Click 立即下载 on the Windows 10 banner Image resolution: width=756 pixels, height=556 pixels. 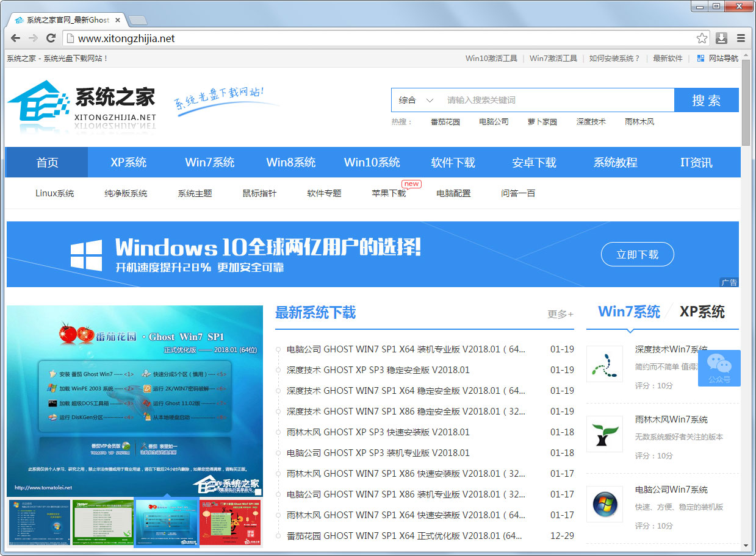coord(637,255)
